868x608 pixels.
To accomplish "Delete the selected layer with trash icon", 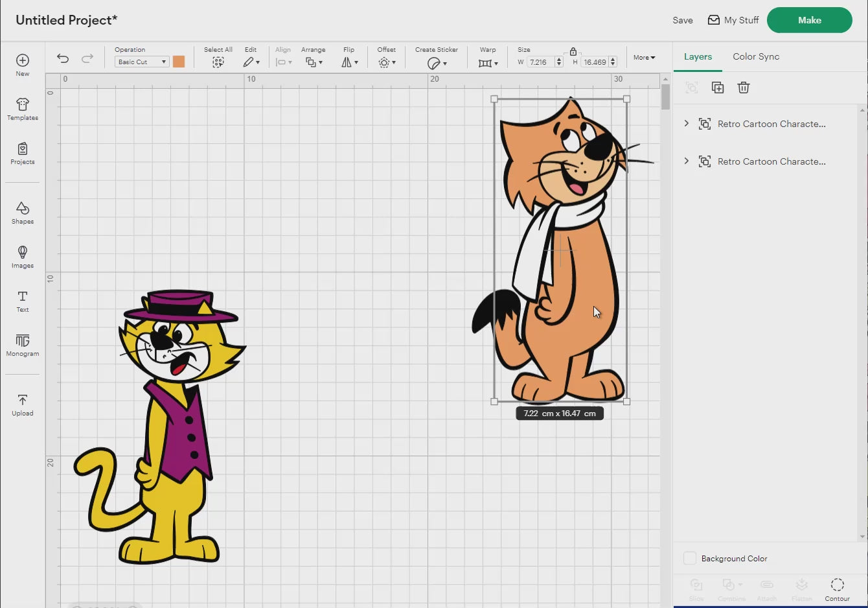I will point(744,88).
